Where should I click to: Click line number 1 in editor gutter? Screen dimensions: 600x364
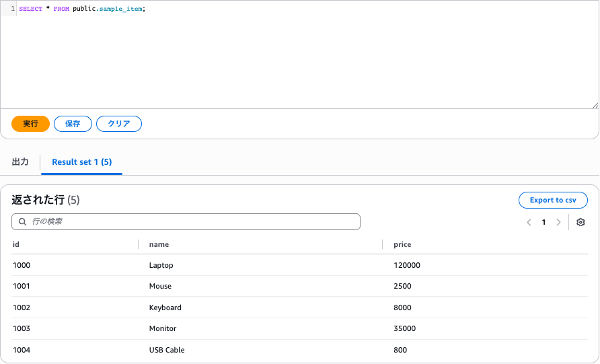(13, 8)
